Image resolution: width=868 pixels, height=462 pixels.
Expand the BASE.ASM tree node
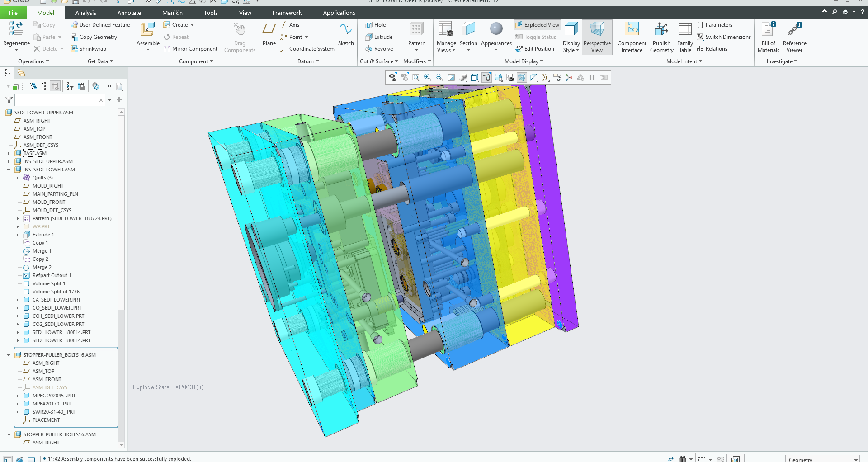tap(9, 154)
